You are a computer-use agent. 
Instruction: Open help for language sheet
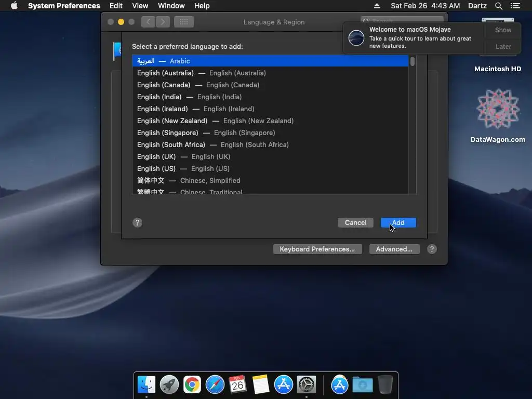pyautogui.click(x=137, y=222)
